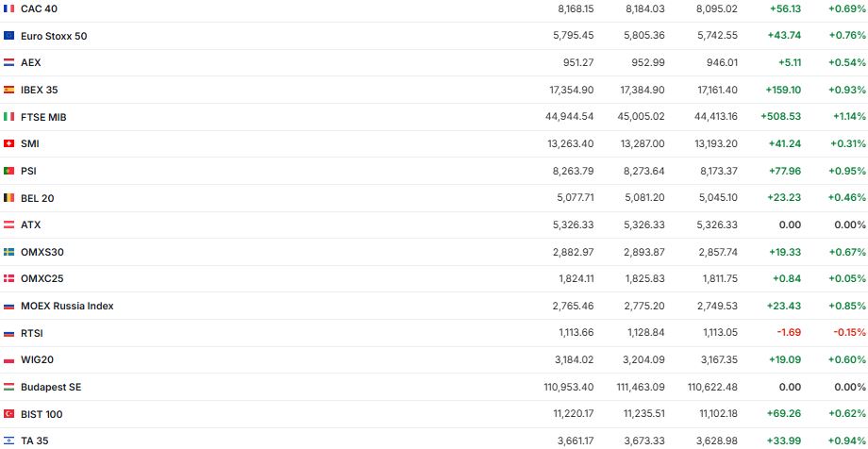The height and width of the screenshot is (449, 868).
Task: Select the RTSI index name
Action: pyautogui.click(x=32, y=333)
